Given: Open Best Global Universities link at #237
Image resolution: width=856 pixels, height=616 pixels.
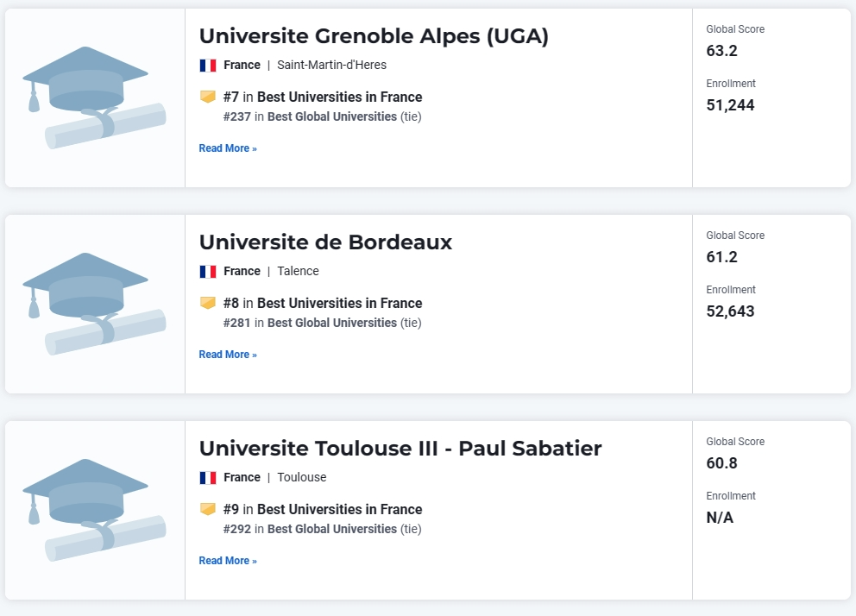Looking at the screenshot, I should 332,116.
